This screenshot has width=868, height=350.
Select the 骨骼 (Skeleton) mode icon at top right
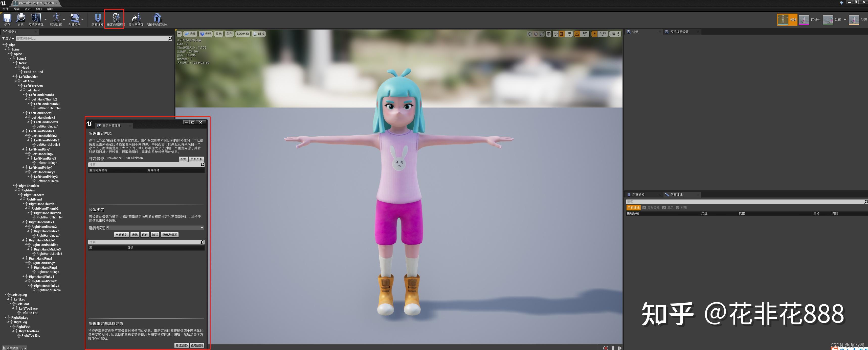point(783,19)
